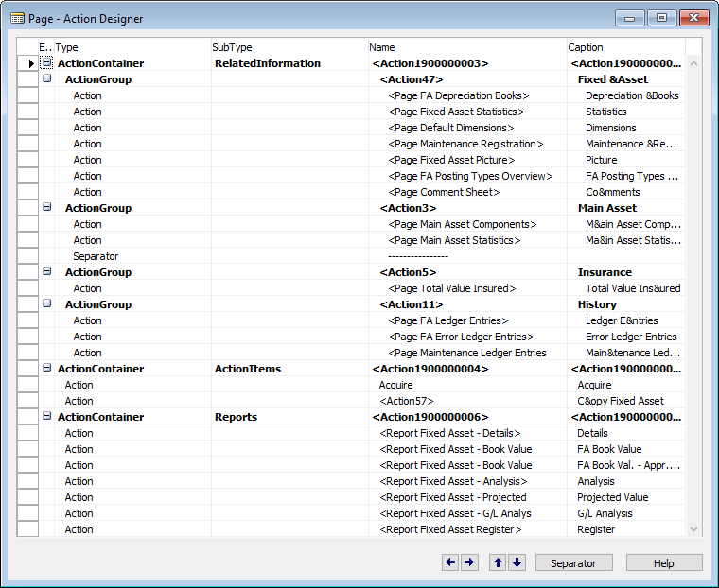Click the move up arrow button
The image size is (719, 588).
click(x=498, y=562)
